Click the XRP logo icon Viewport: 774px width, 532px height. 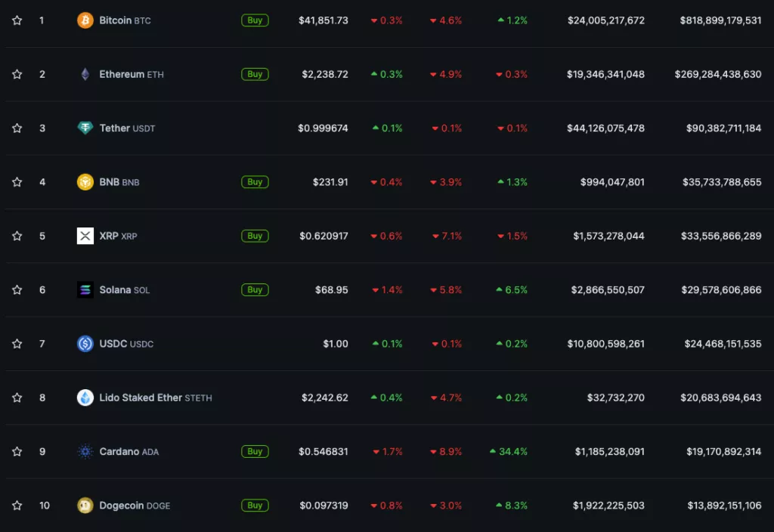click(x=85, y=236)
